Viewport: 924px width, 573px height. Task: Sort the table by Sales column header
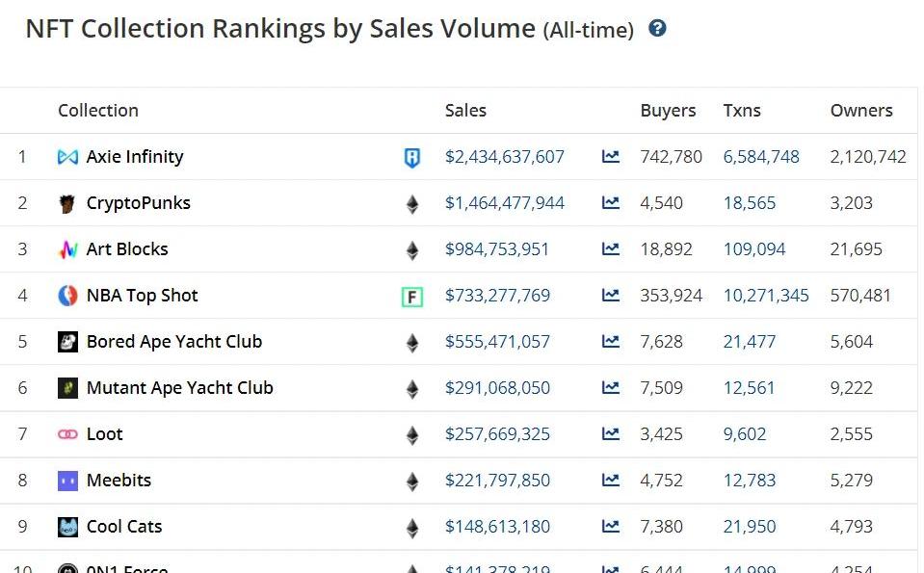click(465, 110)
